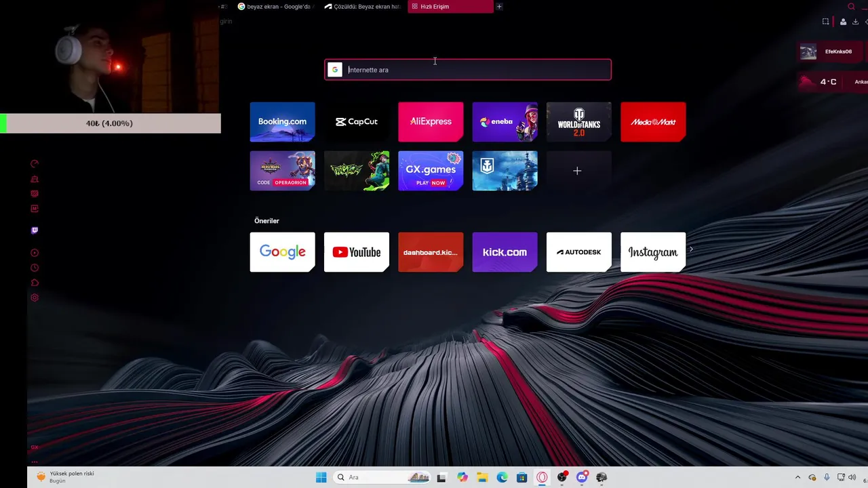Open the Hero Wars OPERAORION code tile
The image size is (868, 488).
click(x=282, y=171)
